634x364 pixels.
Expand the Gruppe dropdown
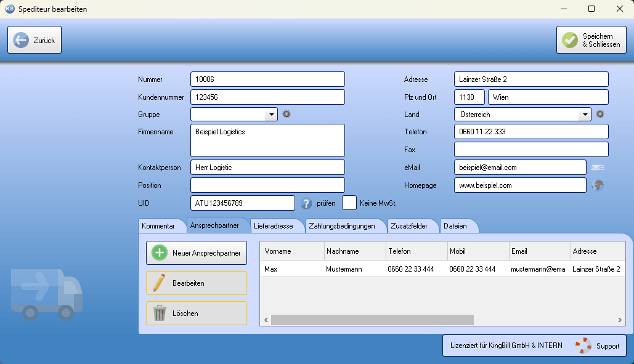coord(272,114)
